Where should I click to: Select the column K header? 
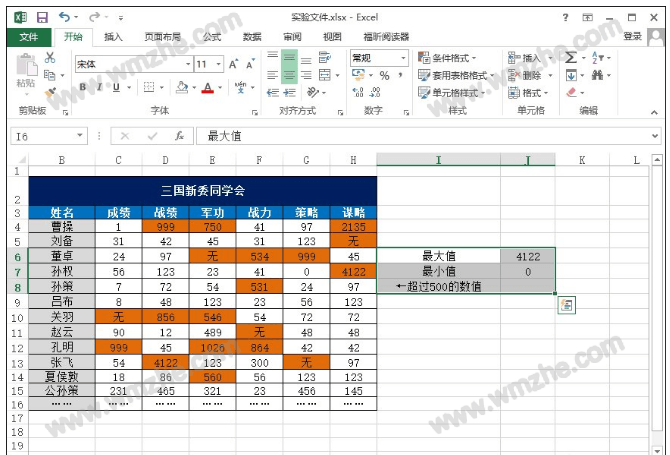(582, 160)
